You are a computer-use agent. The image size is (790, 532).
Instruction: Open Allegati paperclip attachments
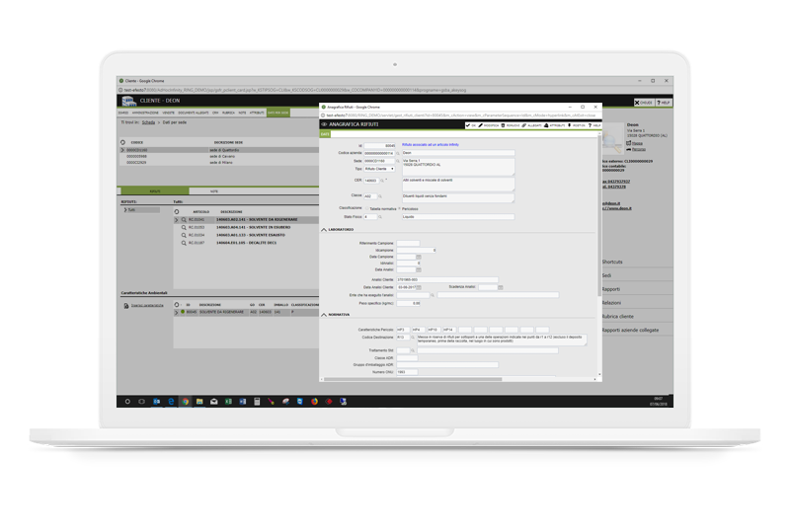[x=525, y=125]
